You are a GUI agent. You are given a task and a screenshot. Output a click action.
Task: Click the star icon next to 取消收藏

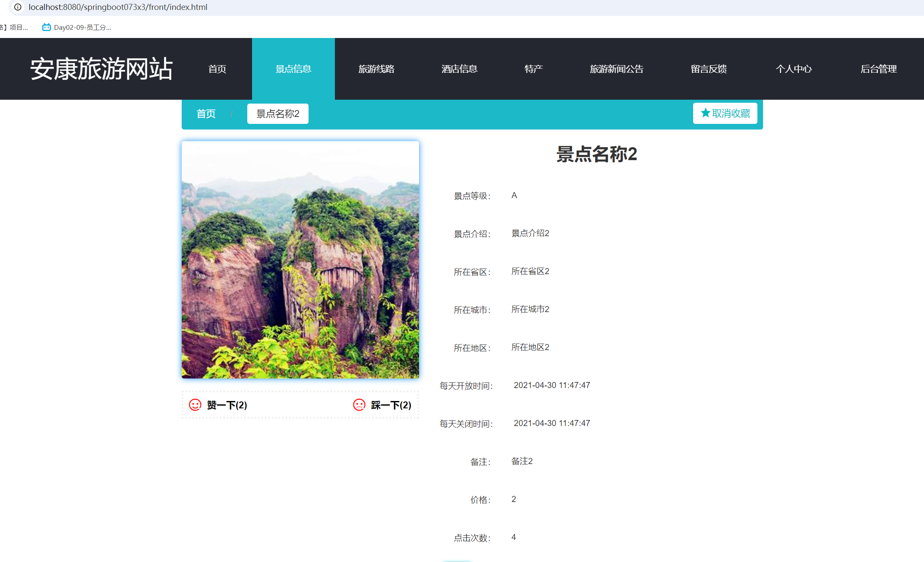click(705, 113)
